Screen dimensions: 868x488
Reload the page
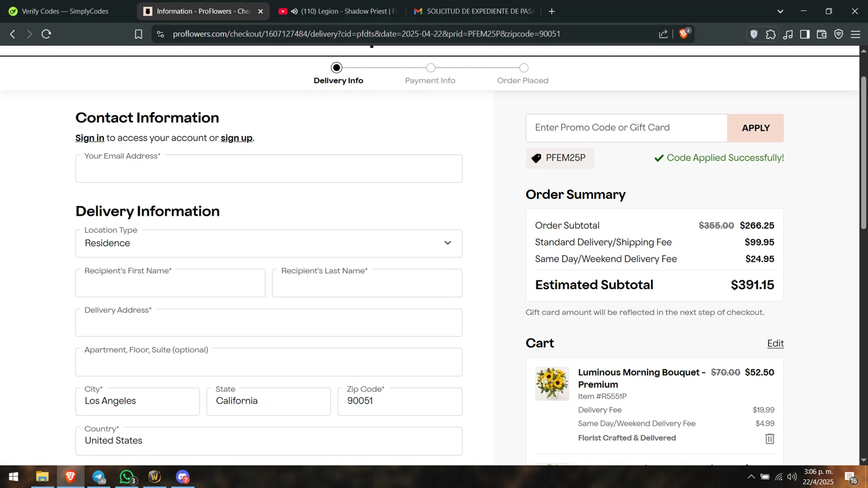[x=46, y=34]
